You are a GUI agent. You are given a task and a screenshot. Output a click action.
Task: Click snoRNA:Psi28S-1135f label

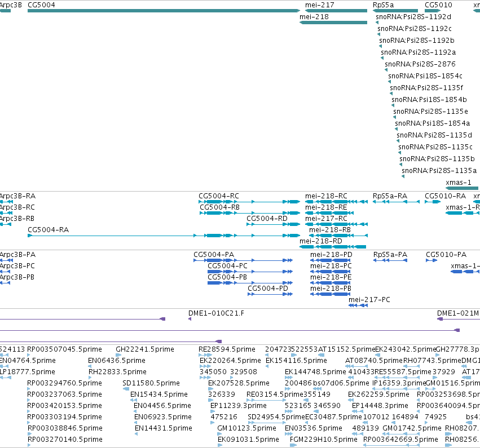tap(426, 88)
